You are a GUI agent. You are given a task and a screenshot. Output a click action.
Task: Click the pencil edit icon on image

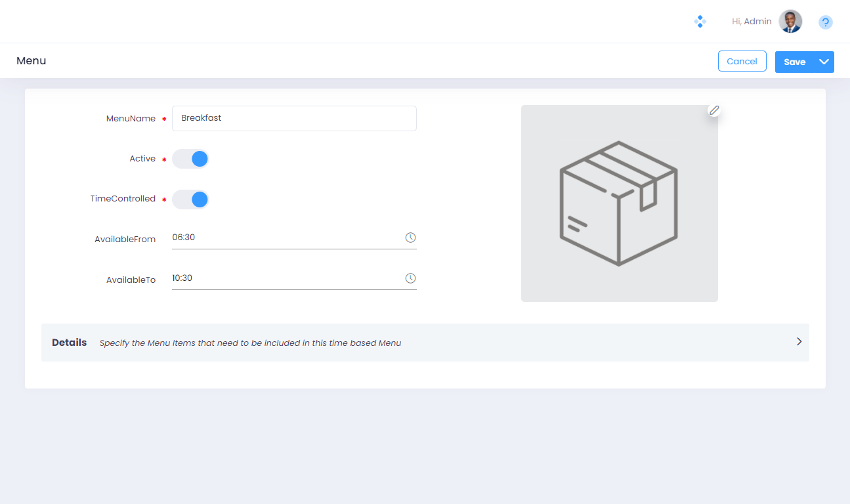pyautogui.click(x=714, y=110)
